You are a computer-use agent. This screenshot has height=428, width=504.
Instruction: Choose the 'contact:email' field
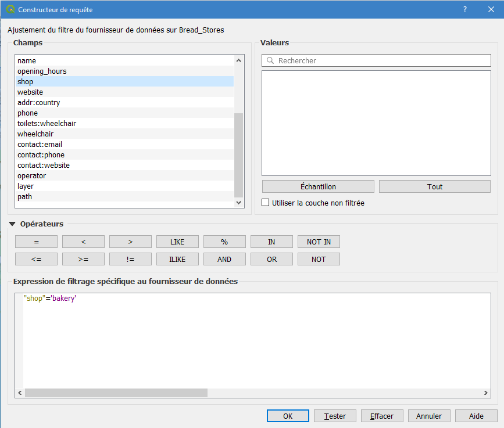pyautogui.click(x=40, y=145)
